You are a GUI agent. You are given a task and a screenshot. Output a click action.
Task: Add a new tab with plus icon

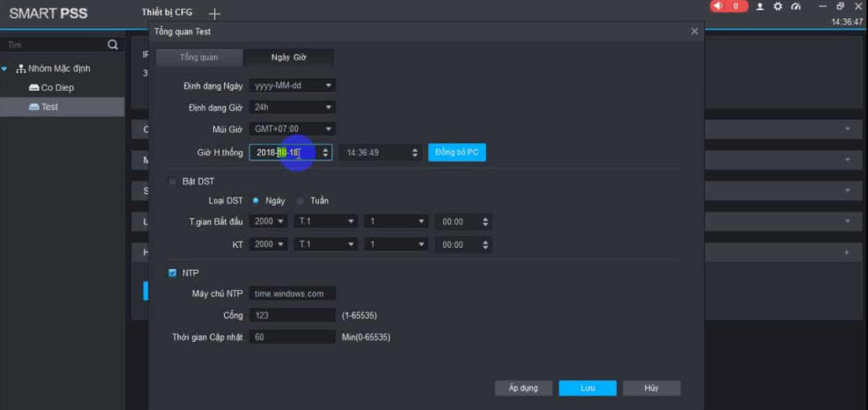pyautogui.click(x=214, y=13)
